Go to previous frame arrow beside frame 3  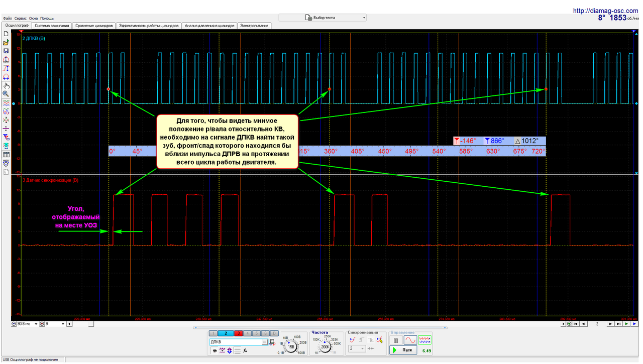(x=583, y=324)
